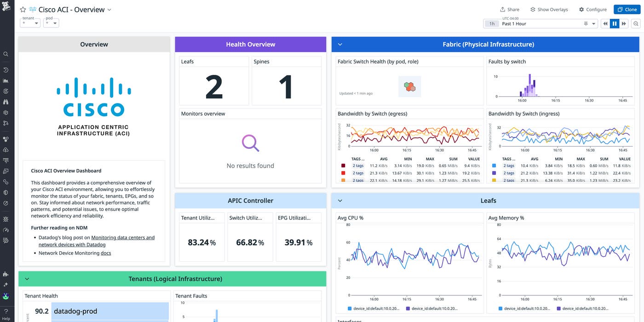Screen dimensions: 644x322
Task: Collapse the Tenants (Logical Infrastructure) section
Action: coord(27,279)
